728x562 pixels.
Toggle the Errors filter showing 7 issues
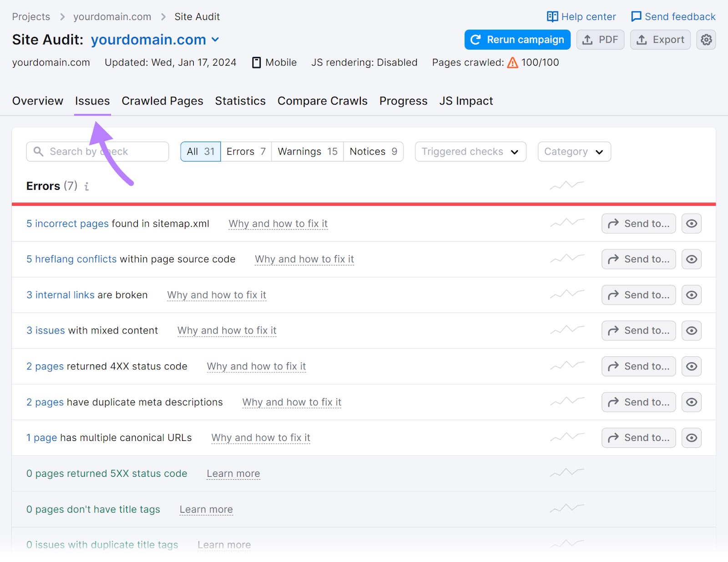coord(246,151)
